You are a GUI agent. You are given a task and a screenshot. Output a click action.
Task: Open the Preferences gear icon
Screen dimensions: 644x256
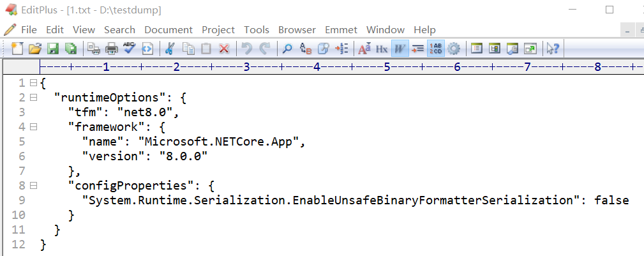(453, 49)
